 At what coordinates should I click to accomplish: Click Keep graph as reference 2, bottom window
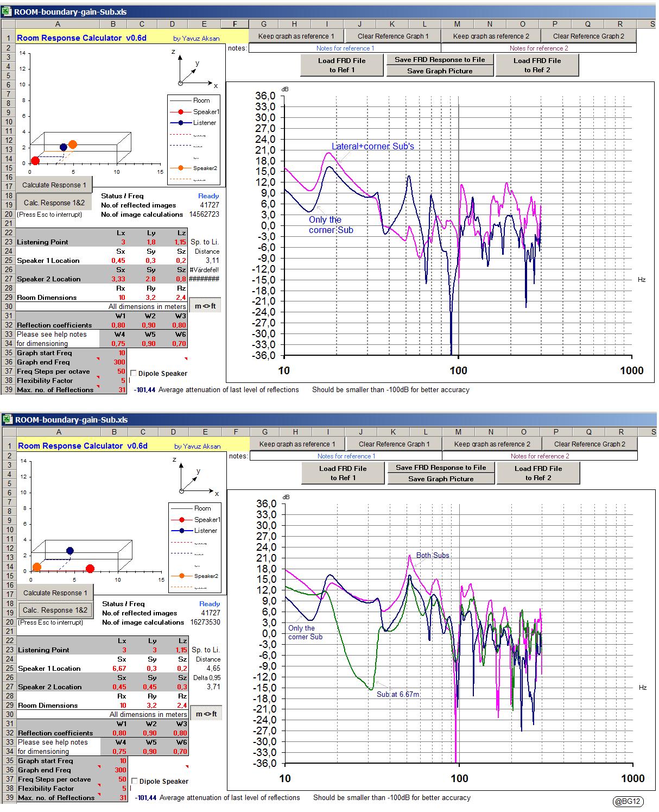click(x=492, y=444)
